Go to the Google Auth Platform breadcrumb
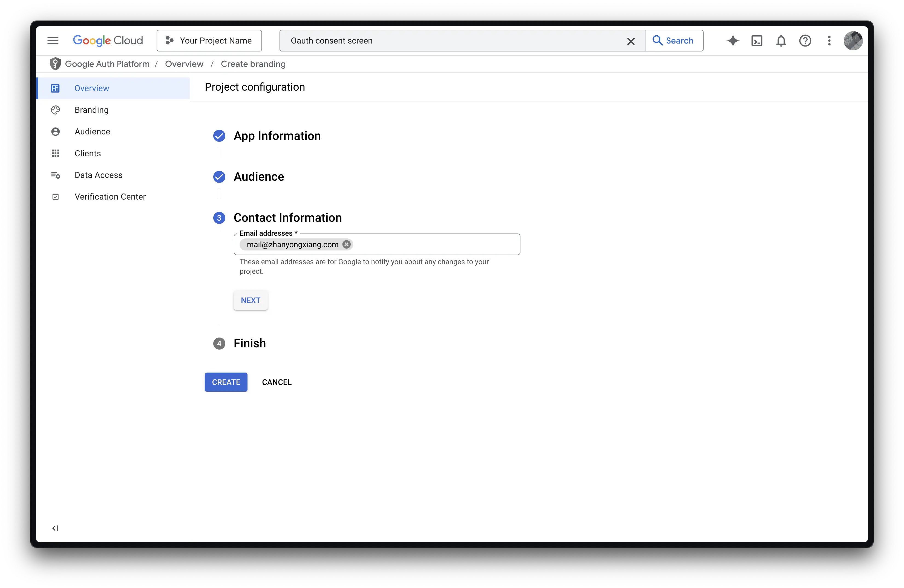Viewport: 904px width, 588px height. [x=107, y=64]
